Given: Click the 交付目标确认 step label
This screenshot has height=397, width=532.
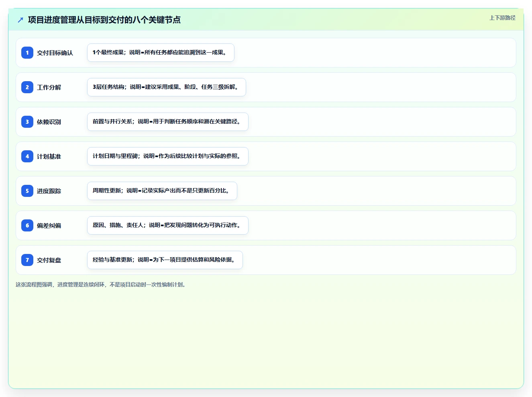Looking at the screenshot, I should tap(55, 53).
